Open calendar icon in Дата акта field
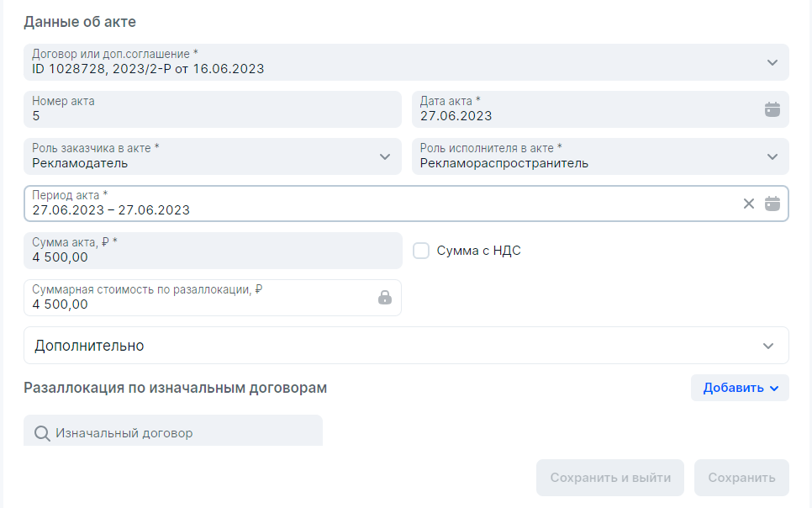The height and width of the screenshot is (508, 812). click(772, 109)
